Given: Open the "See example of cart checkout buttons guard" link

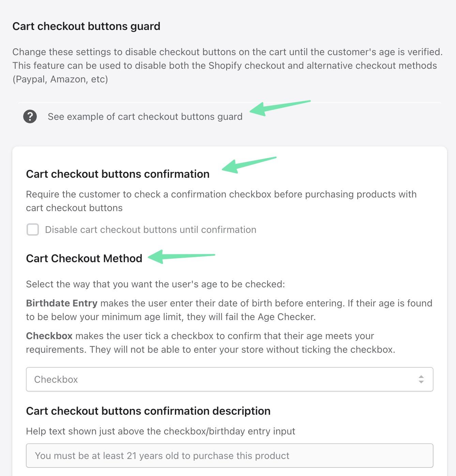Looking at the screenshot, I should pyautogui.click(x=145, y=116).
